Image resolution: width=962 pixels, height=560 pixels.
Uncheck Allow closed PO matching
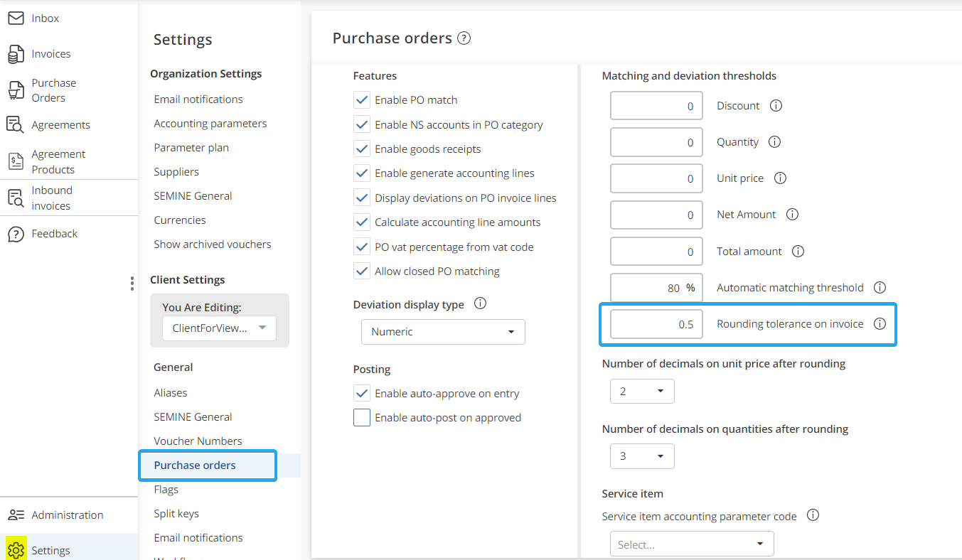[x=362, y=271]
